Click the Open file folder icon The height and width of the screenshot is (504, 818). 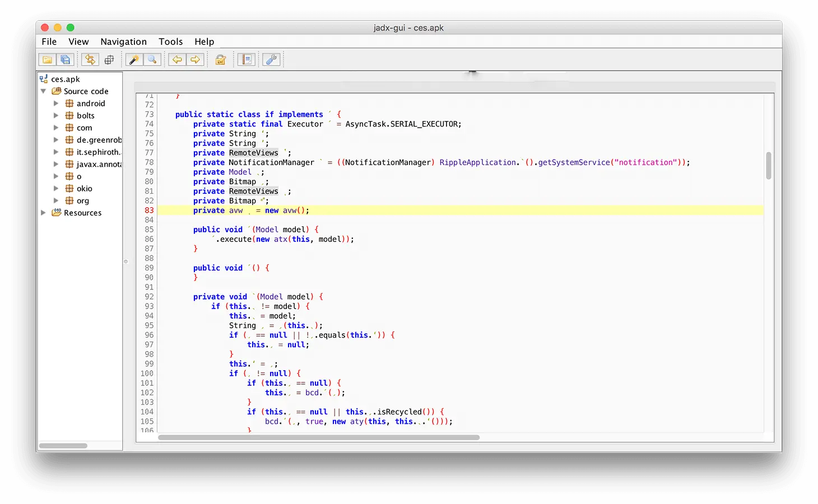pos(48,59)
